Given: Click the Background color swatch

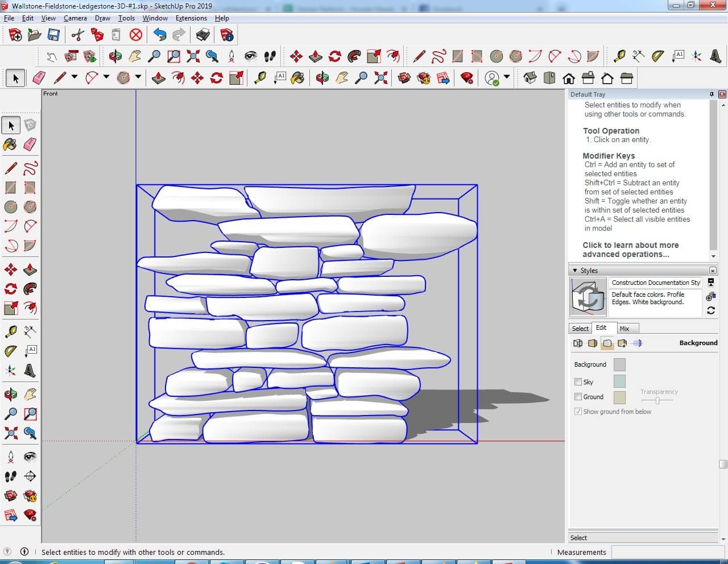Looking at the screenshot, I should point(619,364).
